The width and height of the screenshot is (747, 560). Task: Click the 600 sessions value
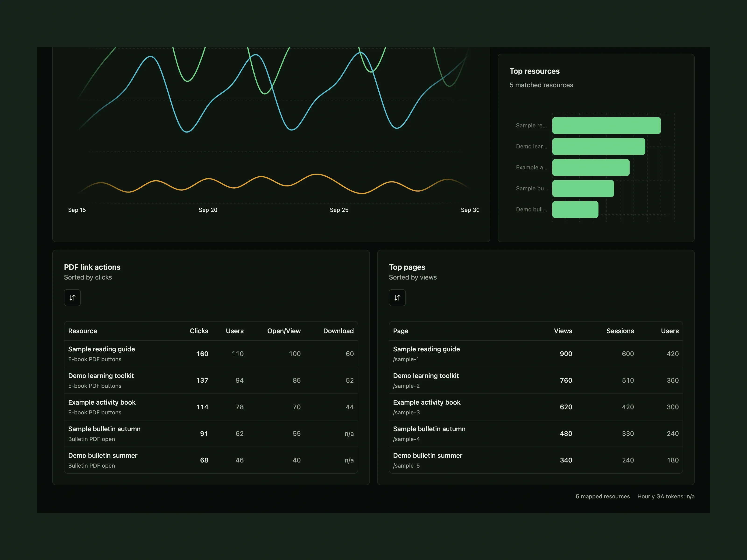pyautogui.click(x=628, y=354)
